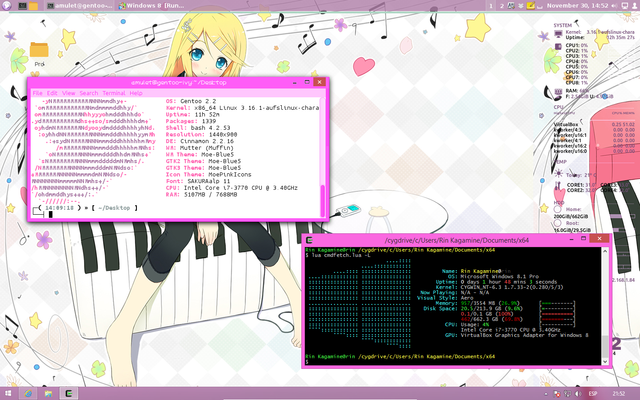Image resolution: width=640 pixels, height=400 pixels.
Task: Click the Cygwin scrollbar thumb
Action: point(605,347)
